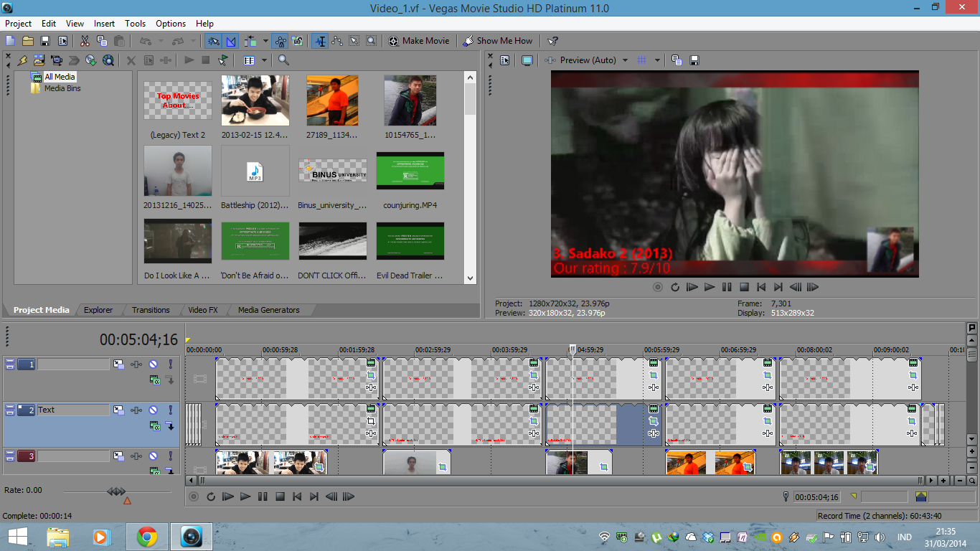
Task: Expand the Views dropdown in Project Media
Action: click(264, 60)
